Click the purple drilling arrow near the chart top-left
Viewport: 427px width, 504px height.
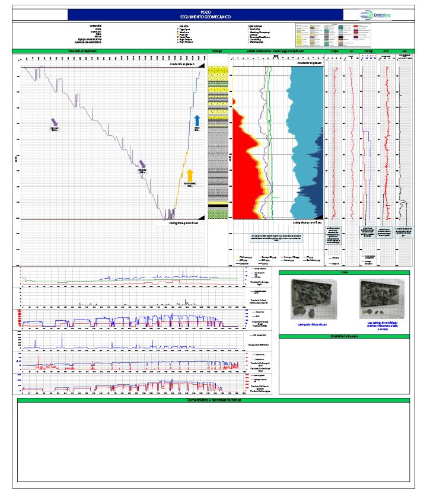(x=55, y=122)
